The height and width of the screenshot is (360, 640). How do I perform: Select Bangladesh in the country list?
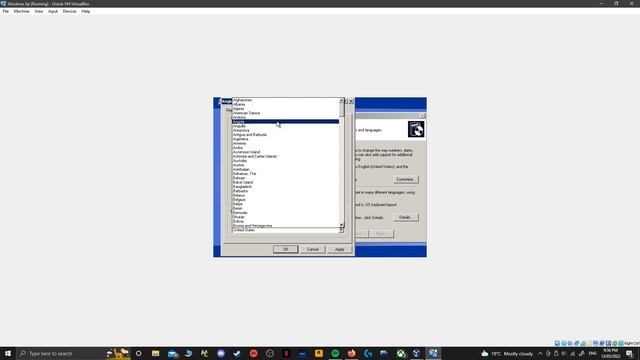[285, 187]
